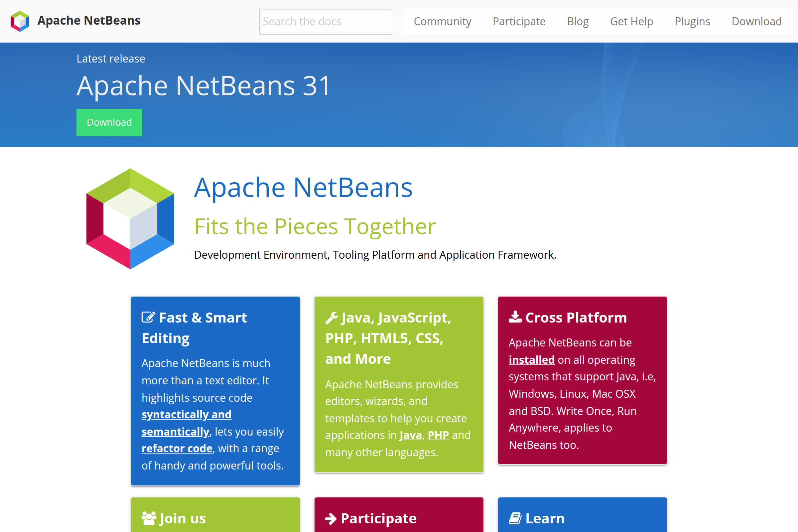Viewport: 798px width, 532px height.
Task: Open the Plugins nav item
Action: (692, 21)
